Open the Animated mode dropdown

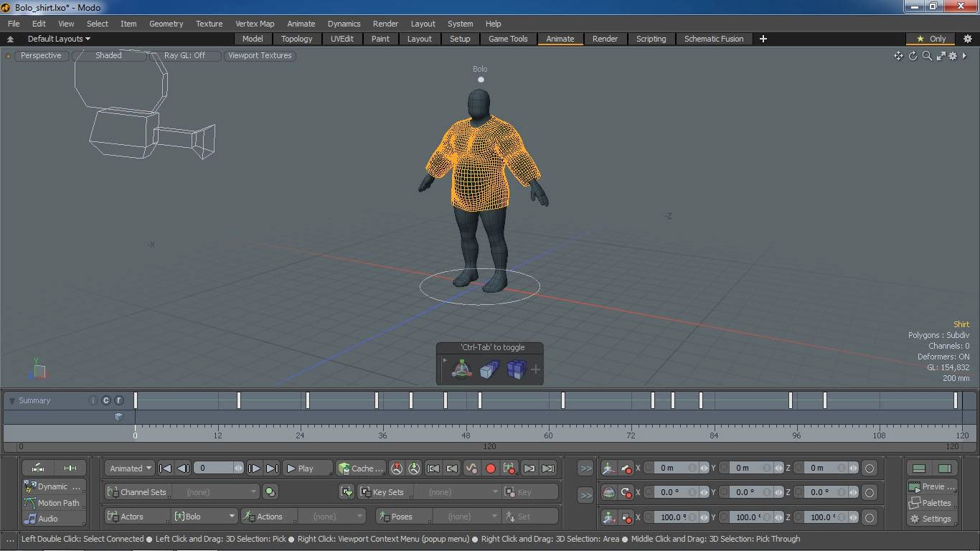(x=129, y=468)
